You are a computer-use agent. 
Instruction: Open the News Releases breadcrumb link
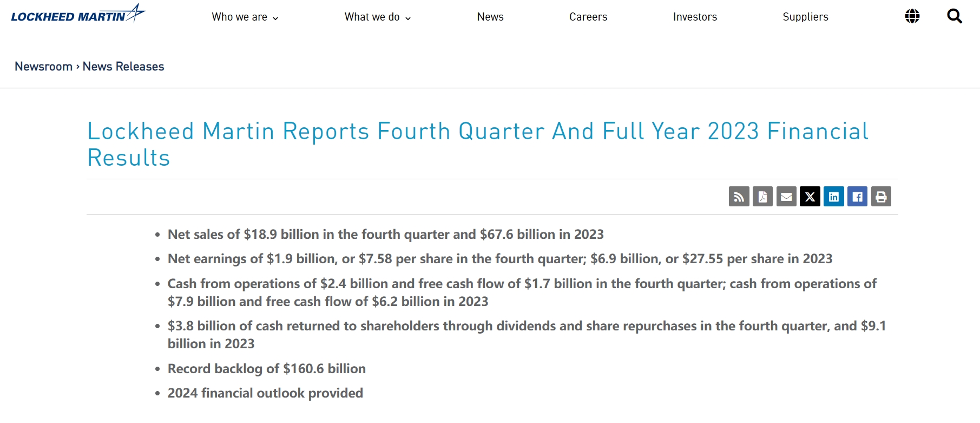(123, 67)
